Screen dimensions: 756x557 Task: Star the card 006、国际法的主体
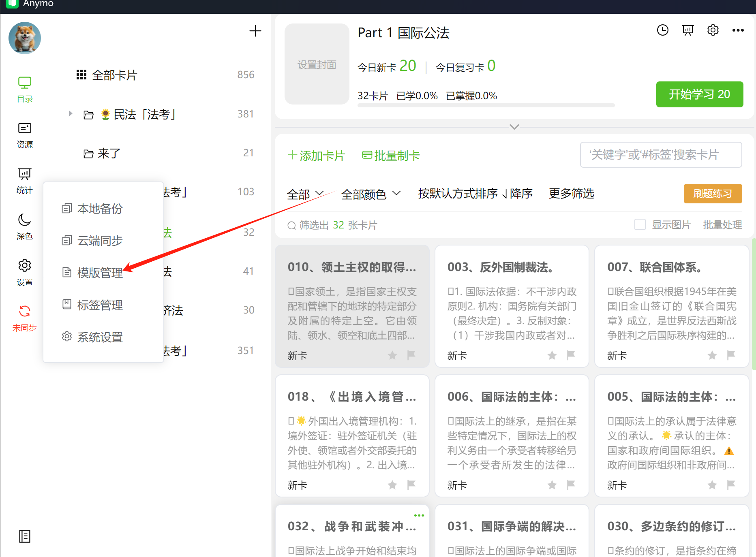[x=552, y=485]
